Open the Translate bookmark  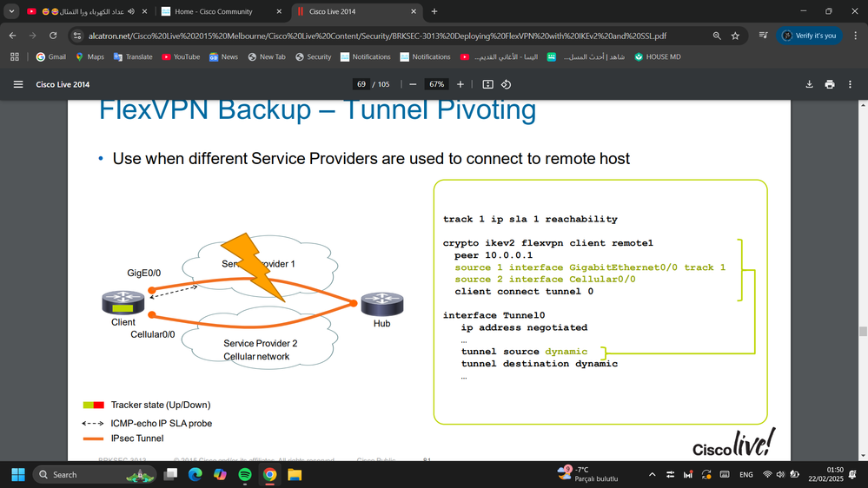coord(133,56)
